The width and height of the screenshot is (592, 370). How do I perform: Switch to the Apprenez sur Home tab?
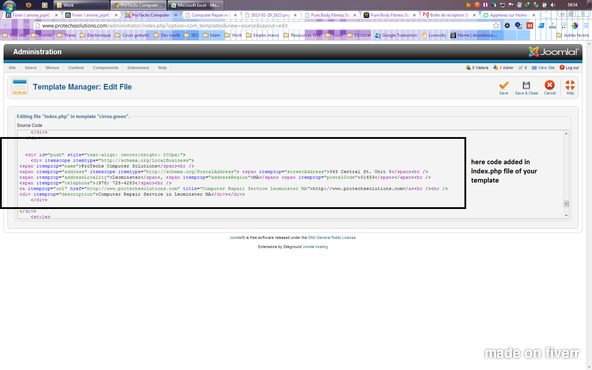[x=508, y=15]
